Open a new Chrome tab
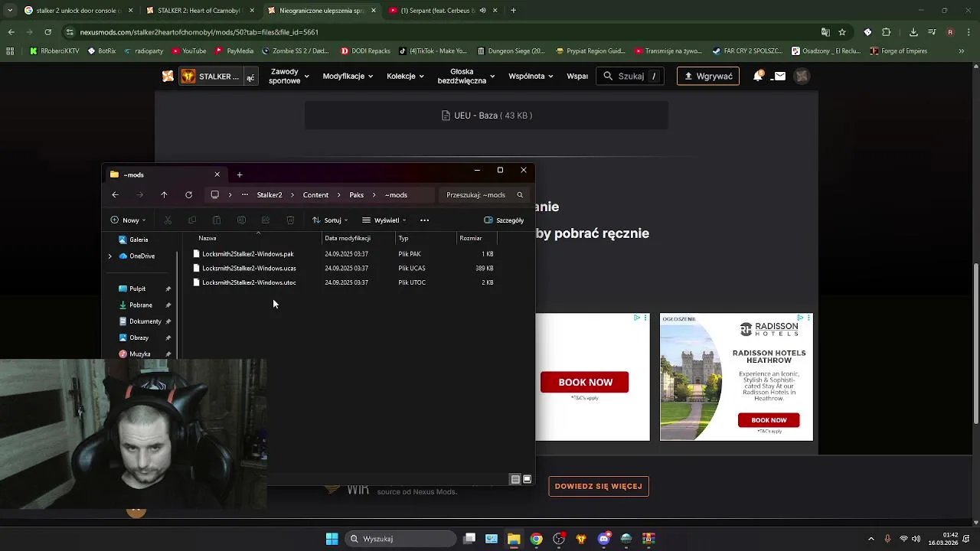 pyautogui.click(x=513, y=11)
